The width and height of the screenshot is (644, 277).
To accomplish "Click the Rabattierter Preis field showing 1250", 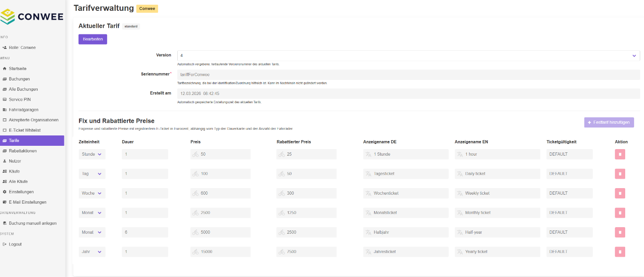I will (x=306, y=213).
